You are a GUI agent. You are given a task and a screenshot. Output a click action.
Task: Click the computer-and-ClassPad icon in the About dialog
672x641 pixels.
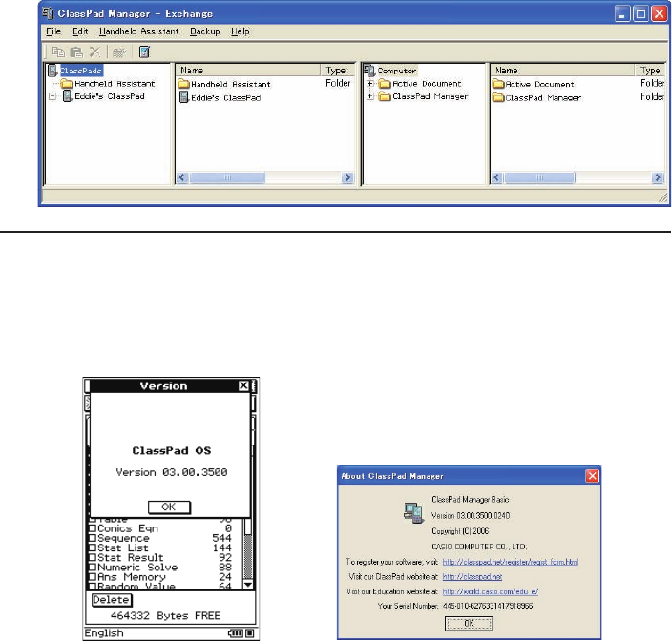pyautogui.click(x=413, y=513)
